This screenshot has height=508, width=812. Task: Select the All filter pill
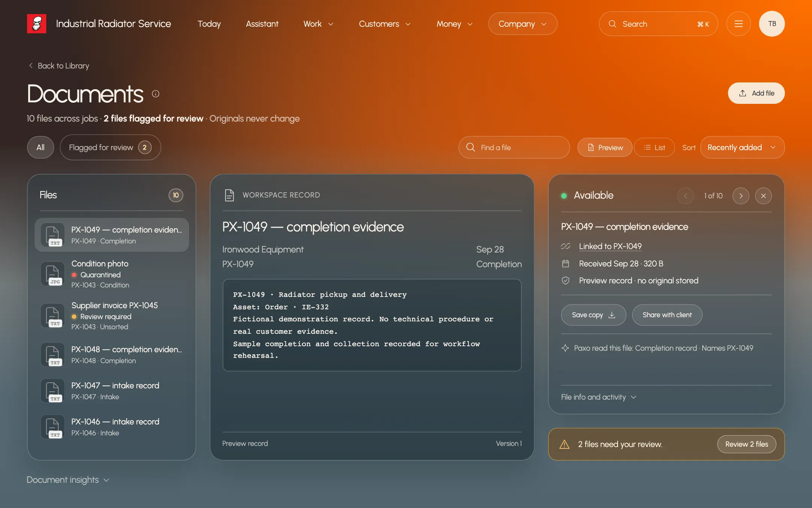point(41,148)
